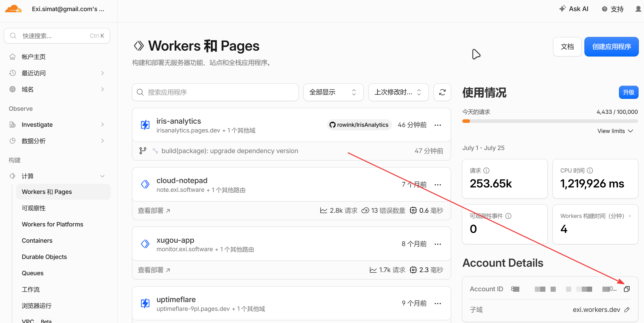The image size is (644, 323).
Task: Click the 搜索应用程序 search field
Action: coord(215,92)
